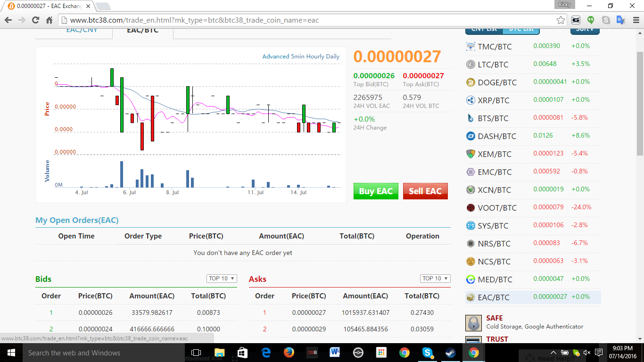The image size is (644, 362).
Task: Click the XEM coin icon
Action: [470, 154]
